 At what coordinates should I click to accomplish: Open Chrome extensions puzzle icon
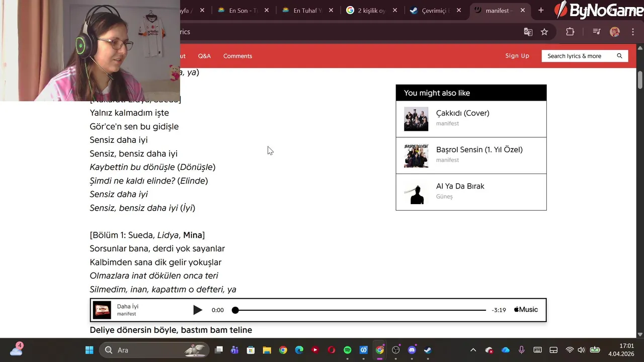pos(570,32)
